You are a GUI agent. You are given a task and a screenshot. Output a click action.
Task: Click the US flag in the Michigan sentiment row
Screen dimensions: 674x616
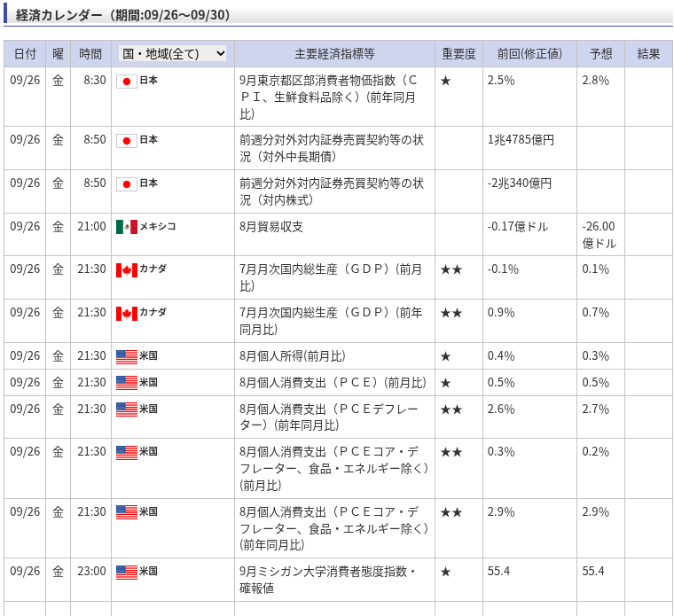127,572
